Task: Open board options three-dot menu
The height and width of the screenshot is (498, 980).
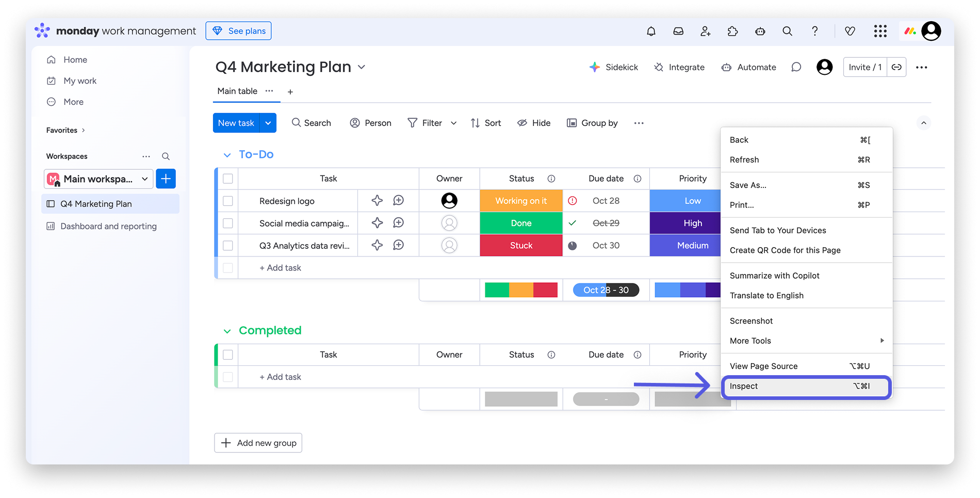Action: (x=921, y=67)
